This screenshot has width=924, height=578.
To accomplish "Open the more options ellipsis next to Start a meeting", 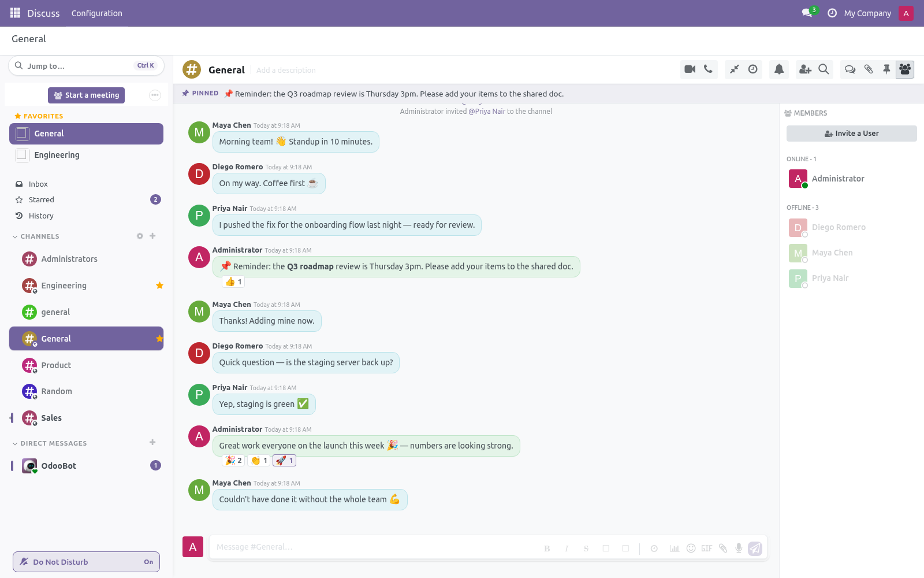I will point(155,95).
